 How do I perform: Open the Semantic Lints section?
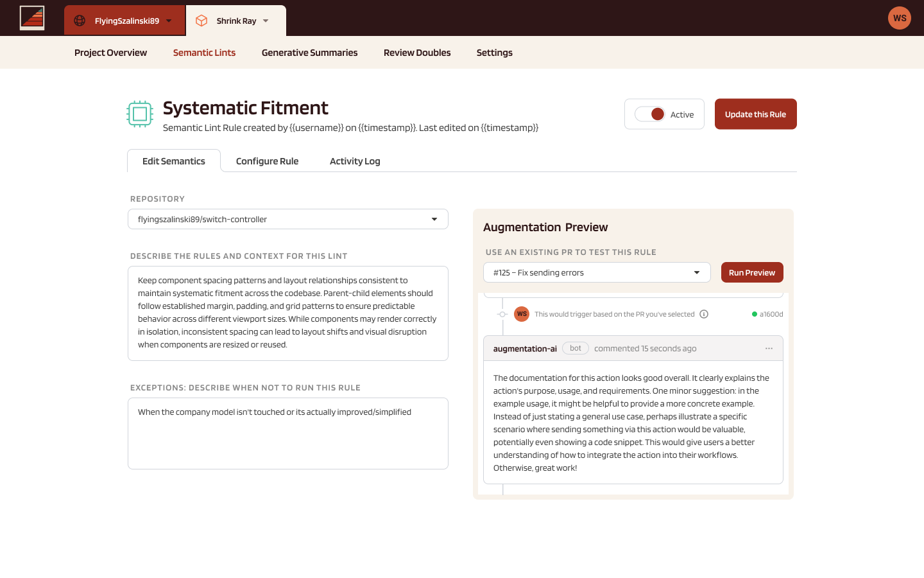pos(204,53)
